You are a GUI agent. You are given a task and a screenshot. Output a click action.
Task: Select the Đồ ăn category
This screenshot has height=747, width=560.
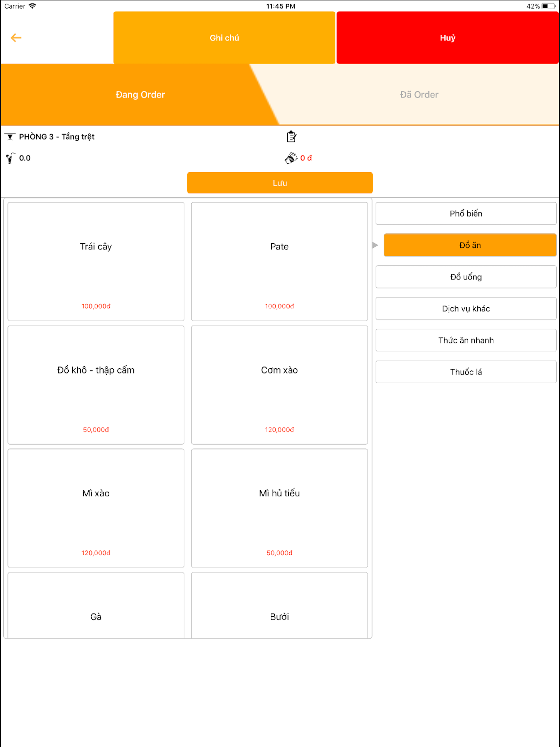pyautogui.click(x=470, y=245)
